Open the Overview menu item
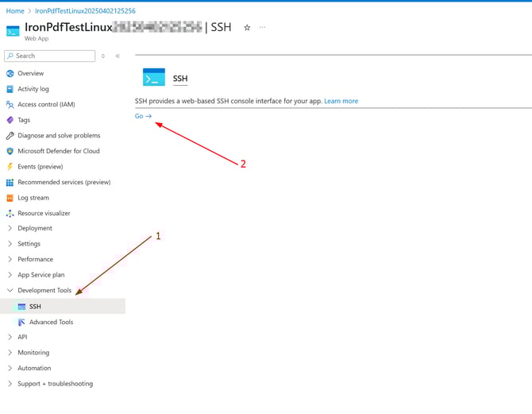The height and width of the screenshot is (414, 532). [x=30, y=73]
